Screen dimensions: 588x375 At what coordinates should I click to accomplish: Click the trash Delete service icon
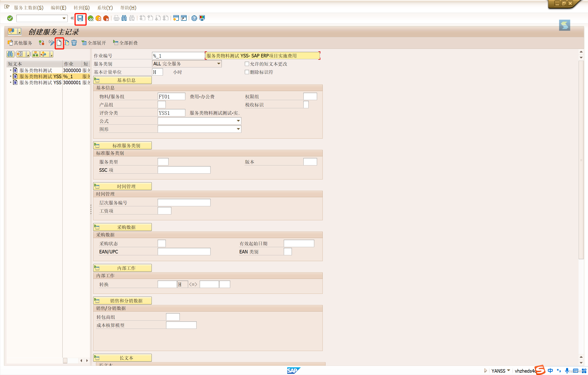click(74, 43)
